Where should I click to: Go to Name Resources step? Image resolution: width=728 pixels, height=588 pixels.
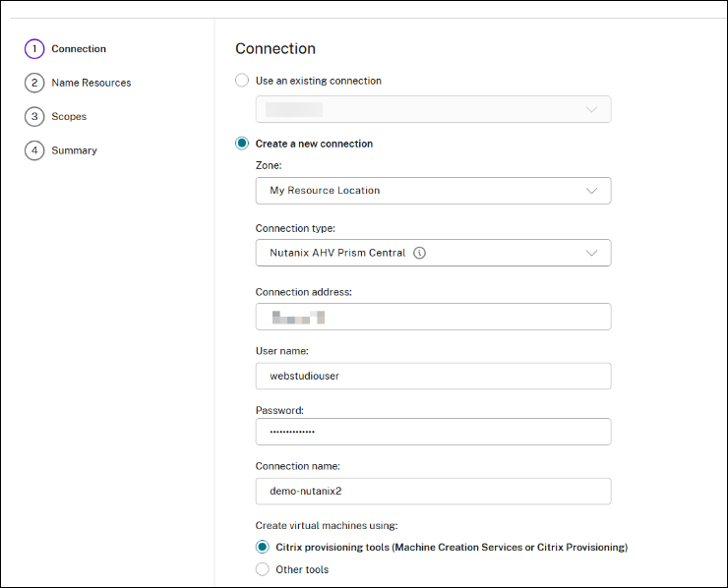(x=91, y=83)
